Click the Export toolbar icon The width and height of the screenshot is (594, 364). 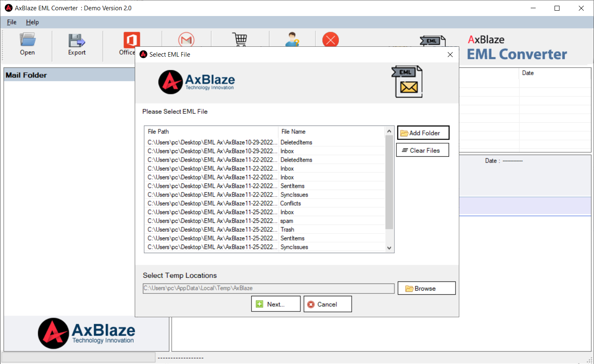pos(77,44)
